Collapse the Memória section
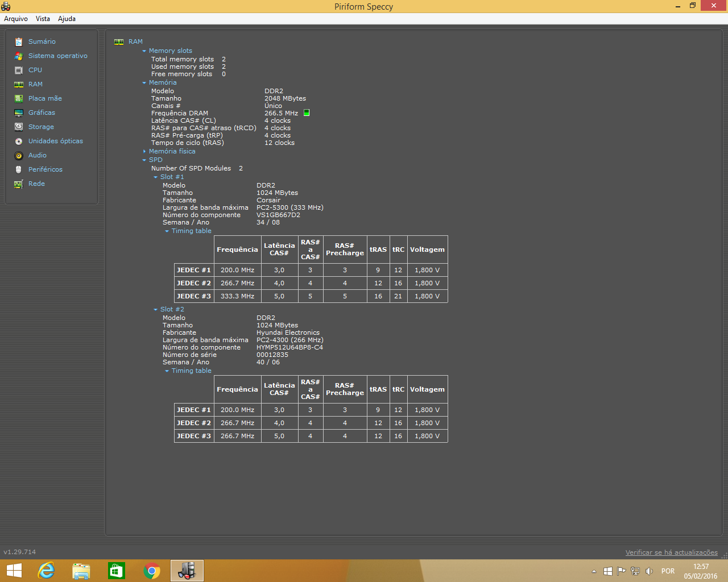This screenshot has width=728, height=582. click(x=144, y=83)
